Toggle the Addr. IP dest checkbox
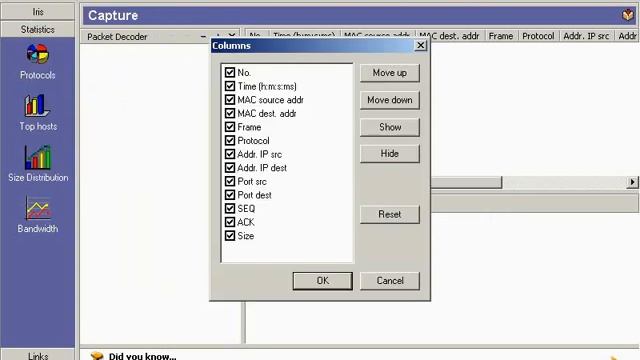640x360 pixels. coord(230,168)
